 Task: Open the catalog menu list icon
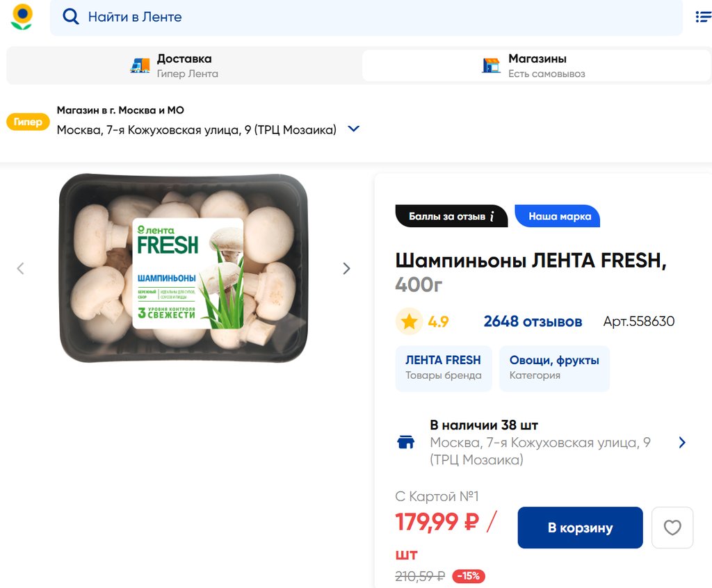(703, 17)
